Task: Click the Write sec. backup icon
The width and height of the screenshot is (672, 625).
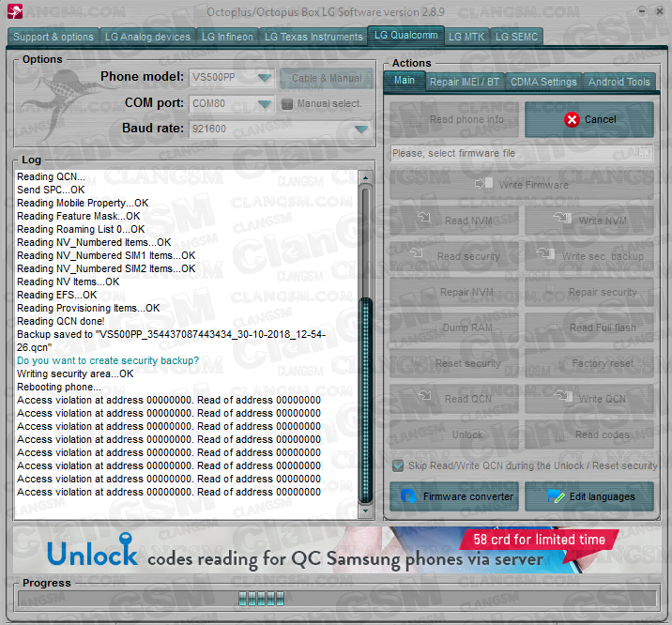Action: click(x=545, y=252)
